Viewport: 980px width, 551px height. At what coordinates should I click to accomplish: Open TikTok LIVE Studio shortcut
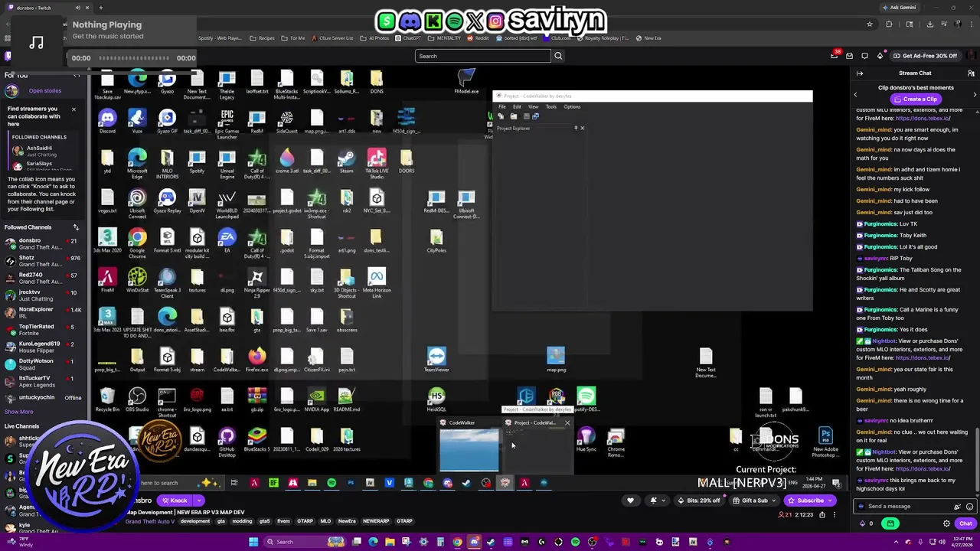tap(376, 164)
